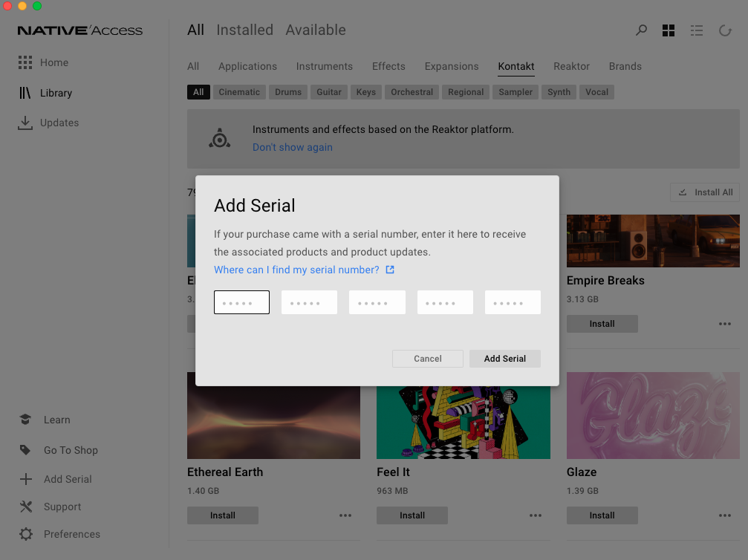The image size is (748, 560).
Task: Install Ethereal Earth
Action: 223,515
